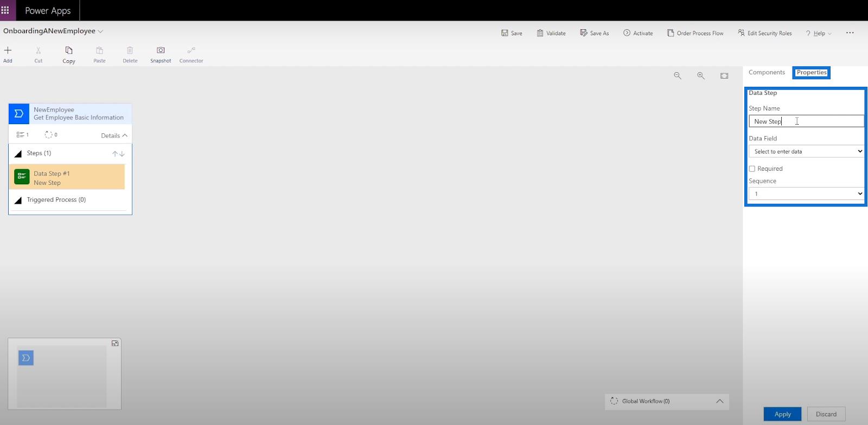Click the Power Apps title
The height and width of the screenshot is (425, 868).
[48, 11]
